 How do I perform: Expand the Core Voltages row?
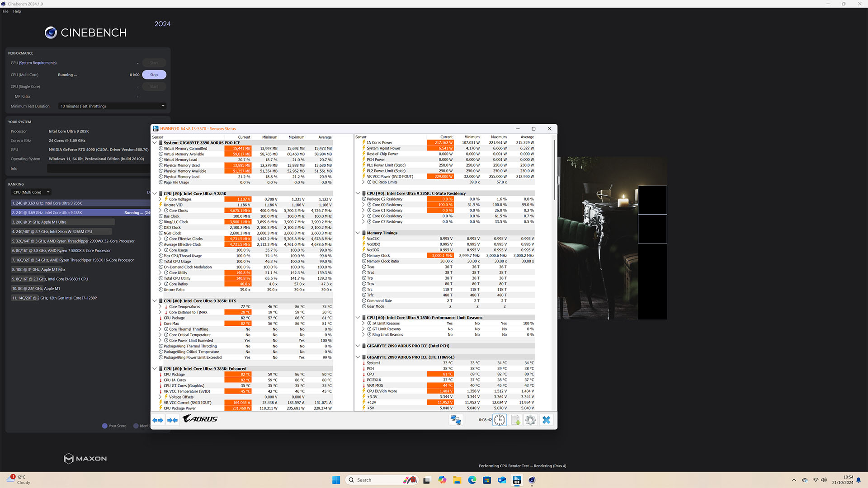[x=160, y=199]
